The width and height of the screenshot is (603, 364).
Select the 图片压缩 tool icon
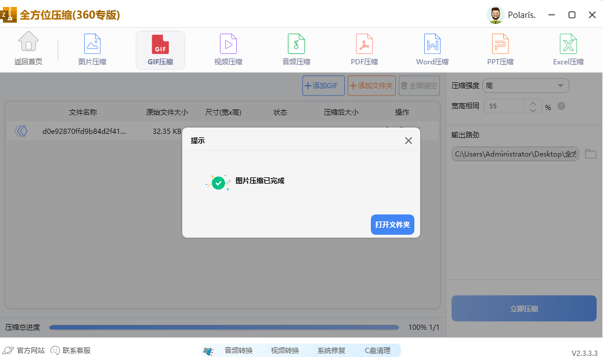pyautogui.click(x=92, y=49)
